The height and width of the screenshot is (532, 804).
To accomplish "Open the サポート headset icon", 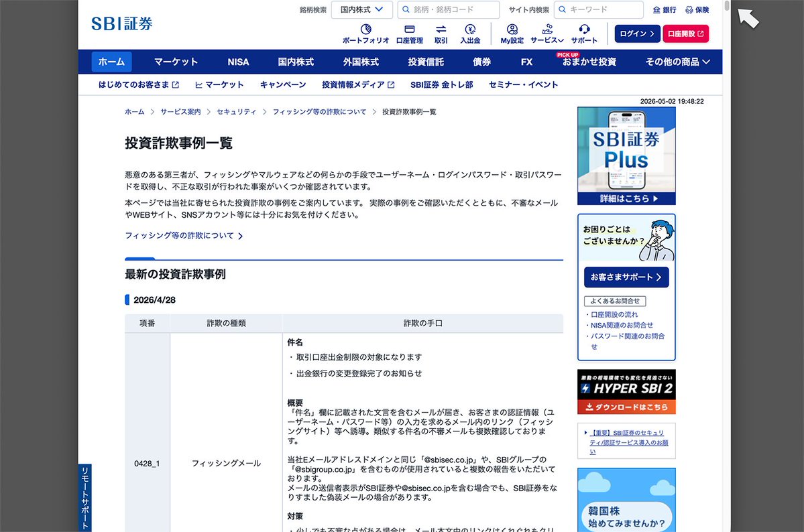I will [x=584, y=34].
